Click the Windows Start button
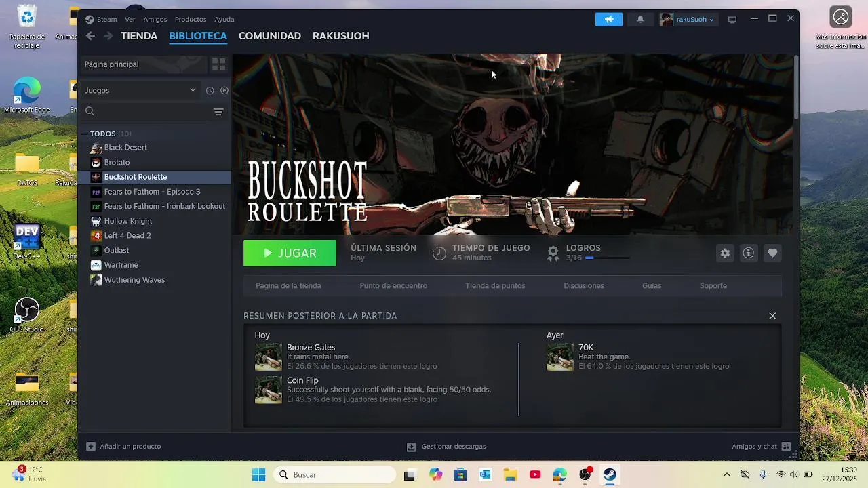The width and height of the screenshot is (868, 488). tap(258, 474)
